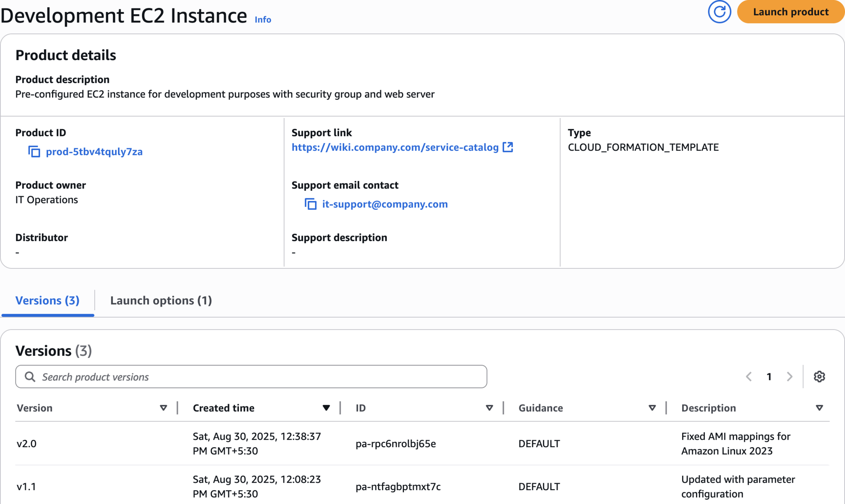Copy support email with copy icon
The image size is (845, 504).
click(310, 204)
